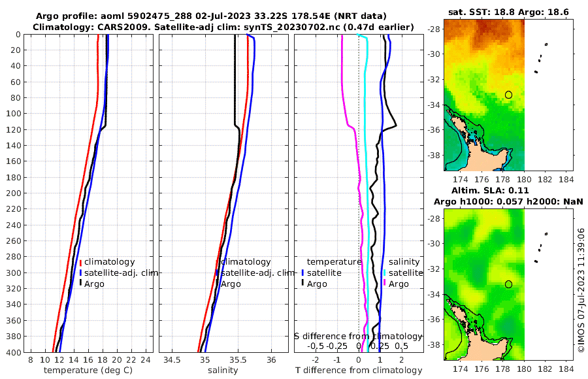The image size is (588, 379).
Task: Click the blue temperature satellite swatch in difference legend
Action: [x=302, y=272]
